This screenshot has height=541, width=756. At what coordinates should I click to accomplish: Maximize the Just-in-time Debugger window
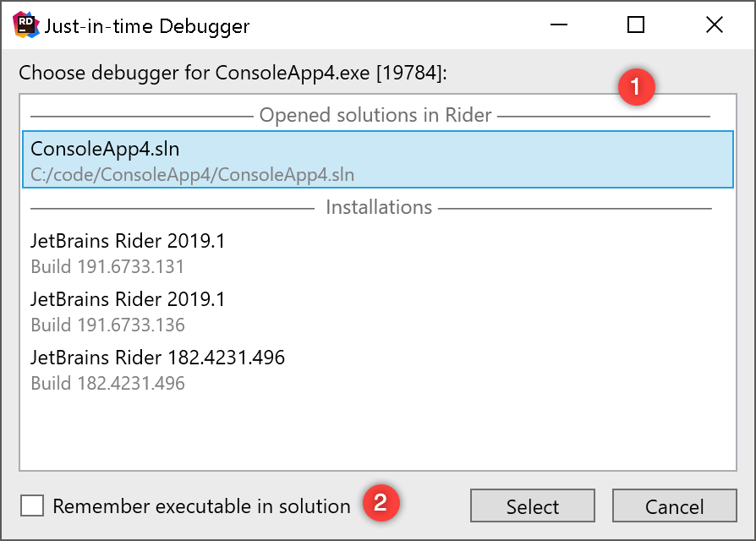coord(636,25)
